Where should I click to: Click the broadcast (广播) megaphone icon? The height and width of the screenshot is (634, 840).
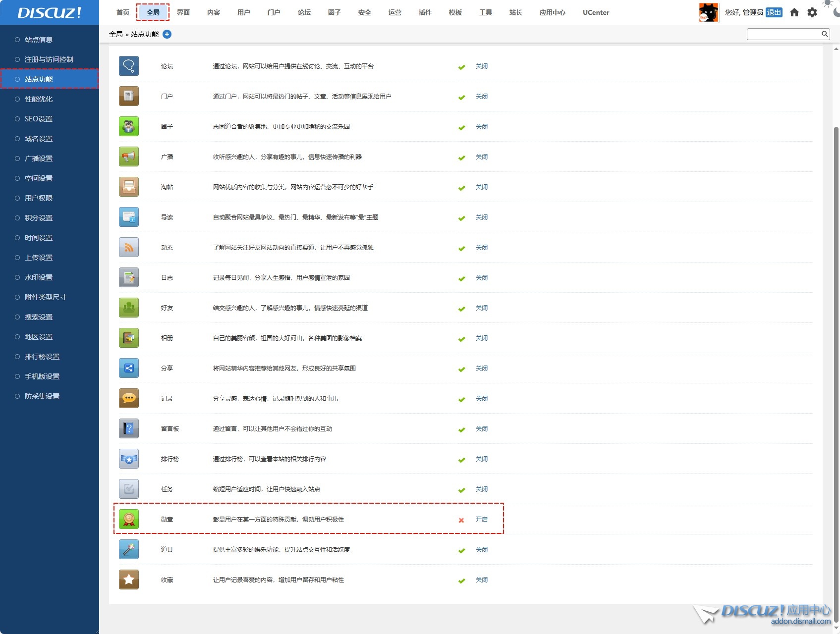pos(129,157)
